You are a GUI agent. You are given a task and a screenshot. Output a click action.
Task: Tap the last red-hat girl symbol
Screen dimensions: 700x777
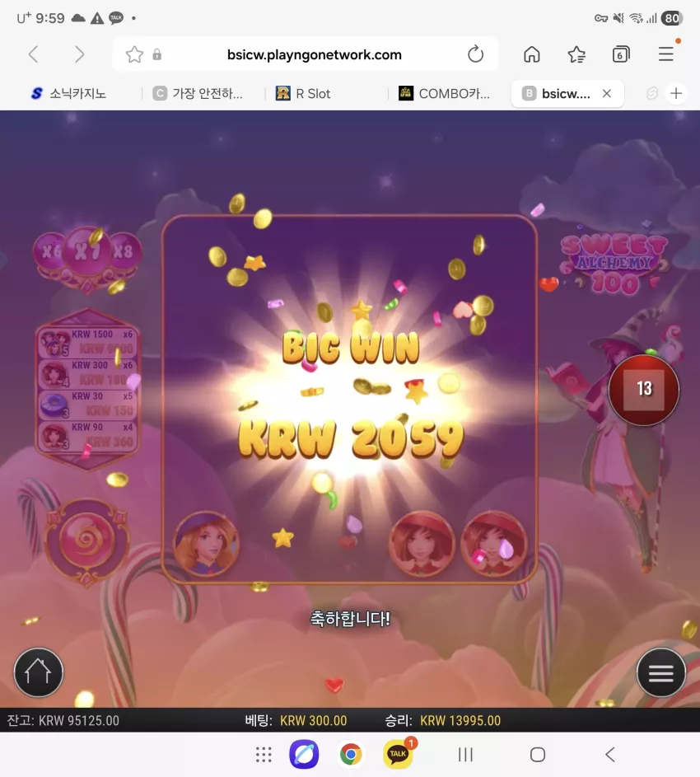coord(493,544)
